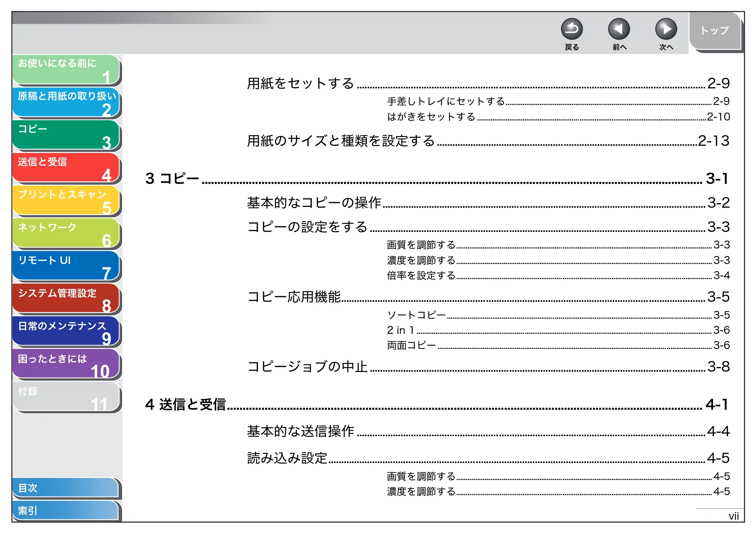Open 用紙のサイズと種類を設定する entry

click(x=488, y=141)
